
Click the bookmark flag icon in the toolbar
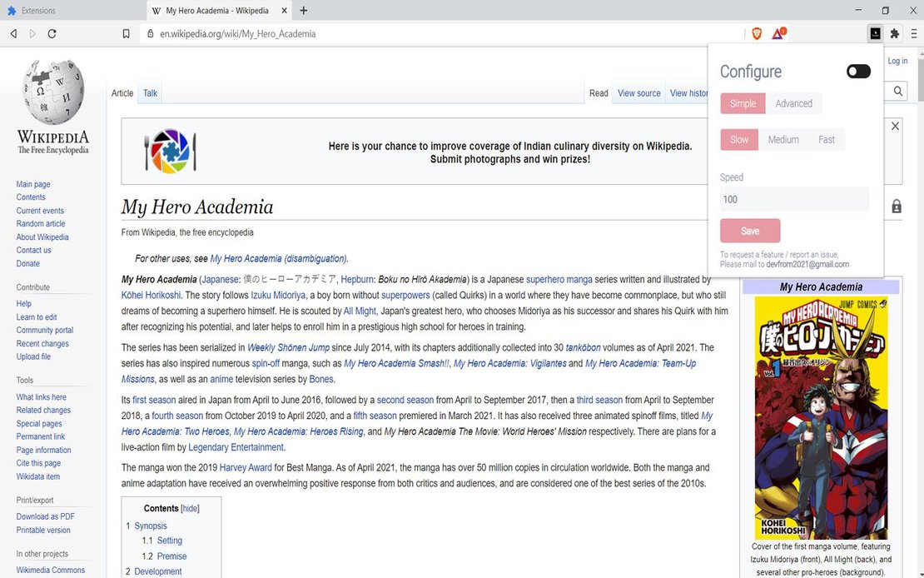[x=126, y=33]
